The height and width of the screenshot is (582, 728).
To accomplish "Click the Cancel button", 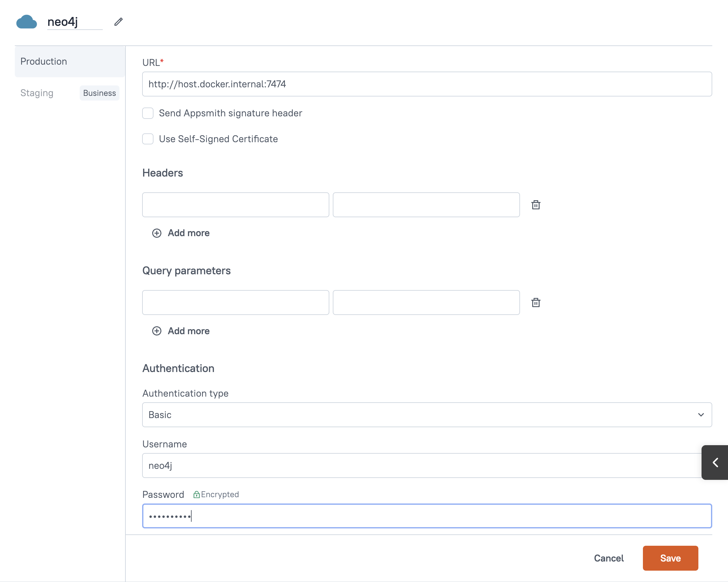I will tap(609, 558).
